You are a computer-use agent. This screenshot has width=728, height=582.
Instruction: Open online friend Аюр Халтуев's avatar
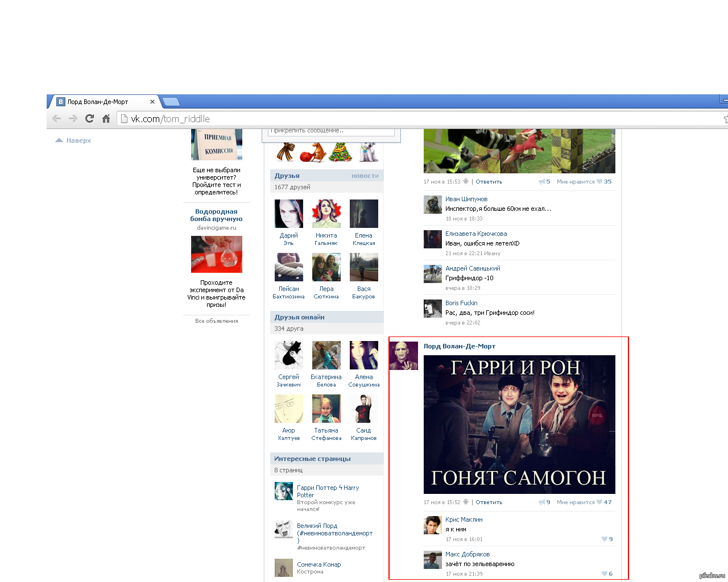(289, 409)
